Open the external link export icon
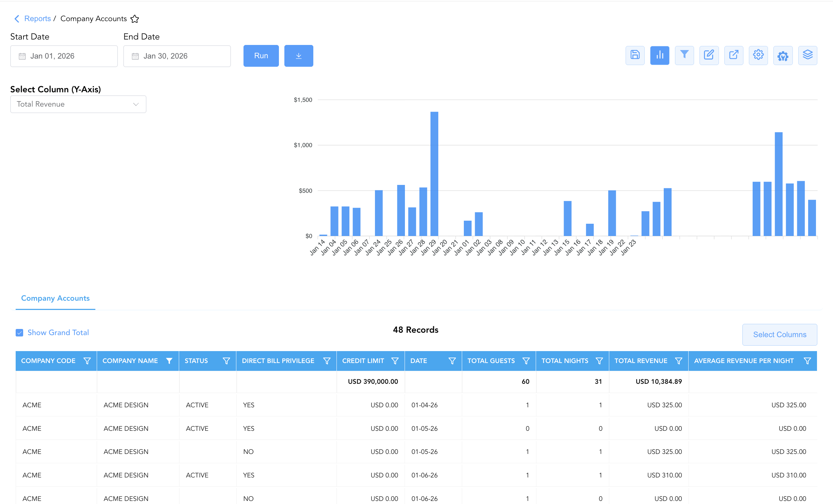The width and height of the screenshot is (833, 504). (x=734, y=55)
